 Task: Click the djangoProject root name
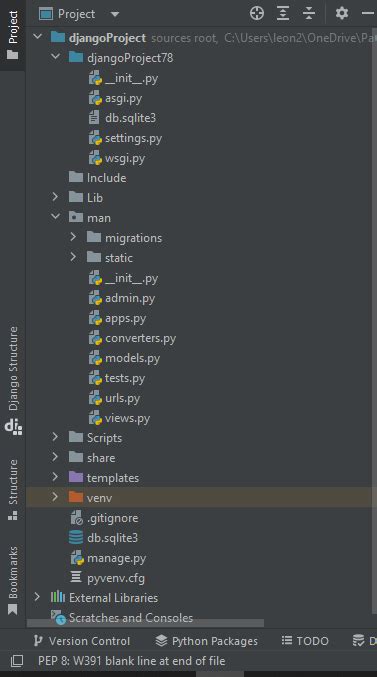click(x=107, y=38)
